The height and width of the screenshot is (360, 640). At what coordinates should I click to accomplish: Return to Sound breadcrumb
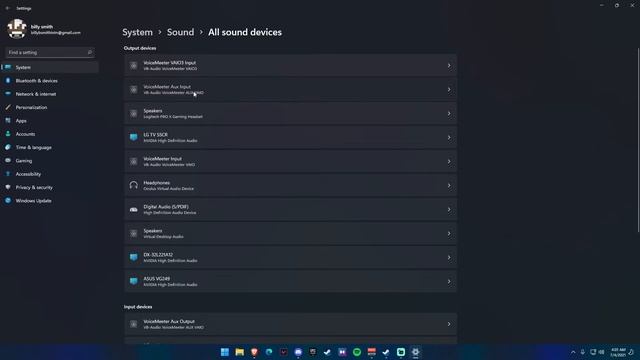180,32
